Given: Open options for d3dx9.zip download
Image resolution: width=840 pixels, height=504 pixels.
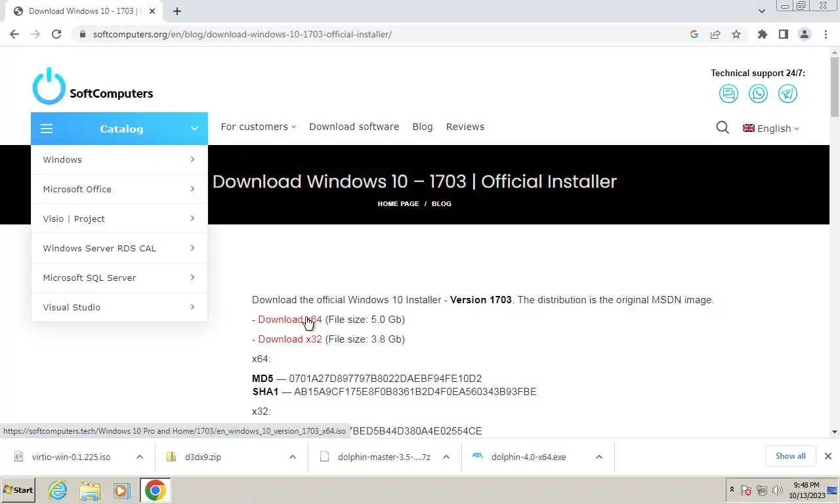Looking at the screenshot, I should (x=293, y=457).
